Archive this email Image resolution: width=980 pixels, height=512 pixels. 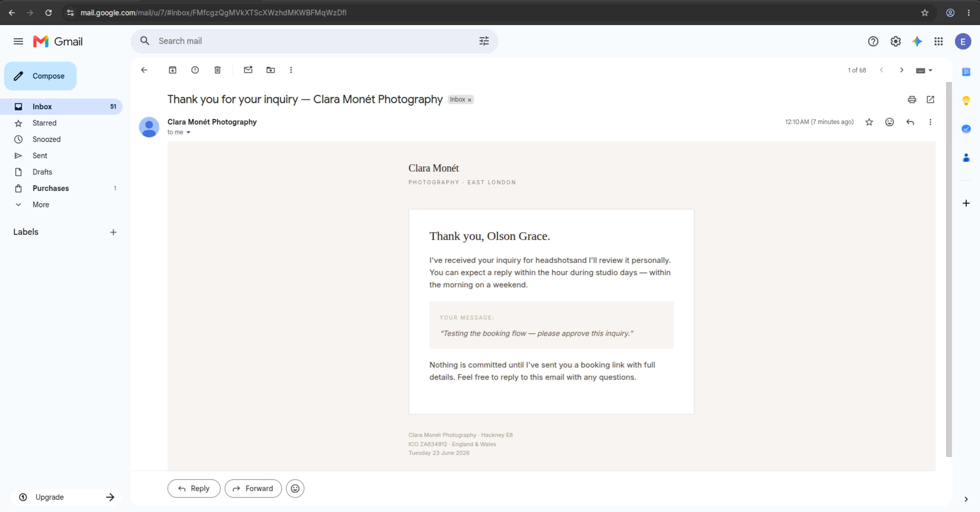tap(173, 70)
